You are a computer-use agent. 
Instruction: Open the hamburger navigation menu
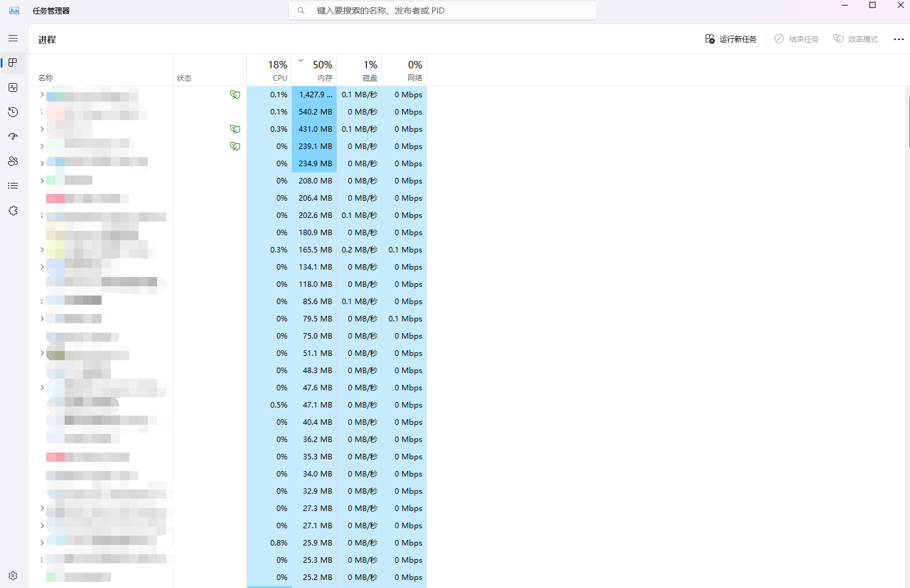point(13,38)
